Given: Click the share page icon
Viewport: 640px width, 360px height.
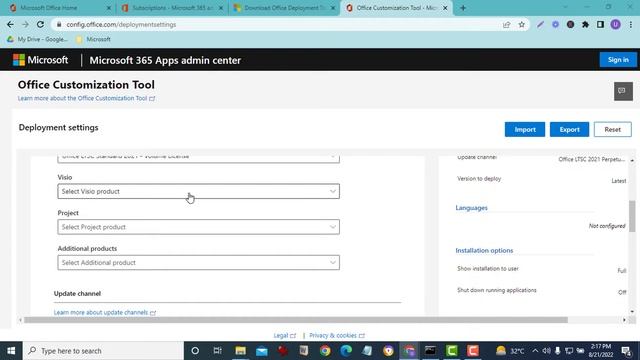Looking at the screenshot, I should 507,24.
